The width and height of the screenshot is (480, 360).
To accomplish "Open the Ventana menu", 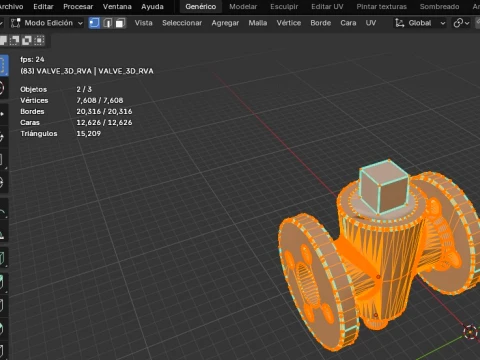I will [x=117, y=7].
